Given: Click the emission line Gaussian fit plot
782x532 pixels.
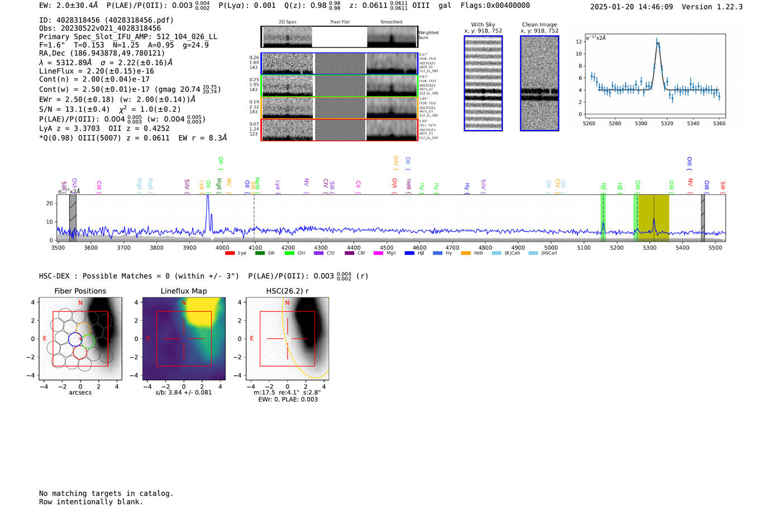Looking at the screenshot, I should click(655, 76).
